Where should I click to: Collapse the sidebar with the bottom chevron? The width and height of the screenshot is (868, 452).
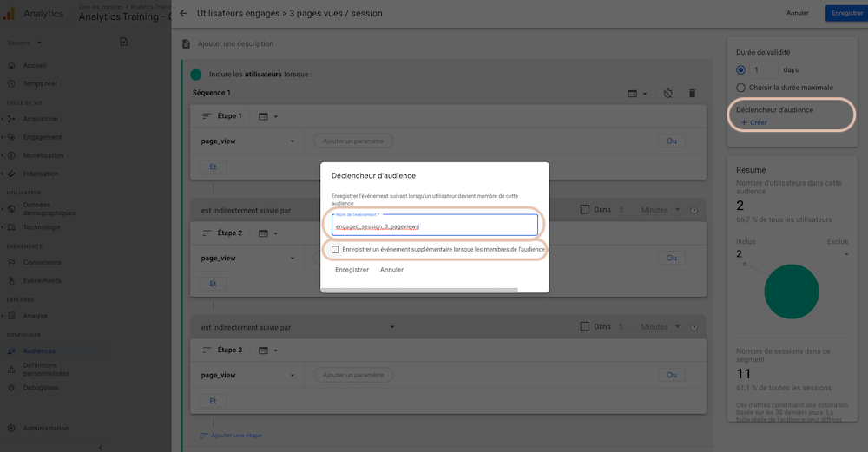[101, 447]
